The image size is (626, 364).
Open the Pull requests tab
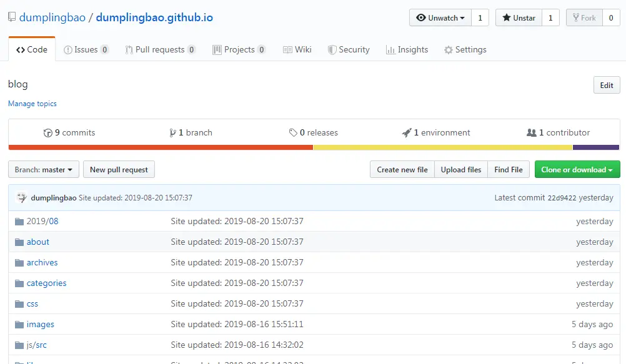point(160,49)
